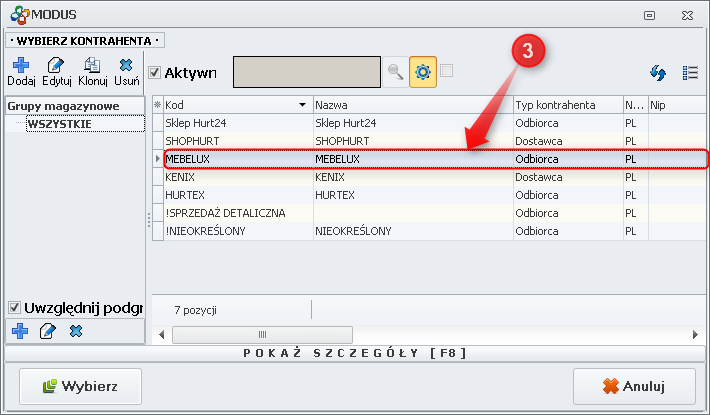Image resolution: width=710 pixels, height=415 pixels.
Task: Click the Usuń delete icon
Action: point(126,65)
